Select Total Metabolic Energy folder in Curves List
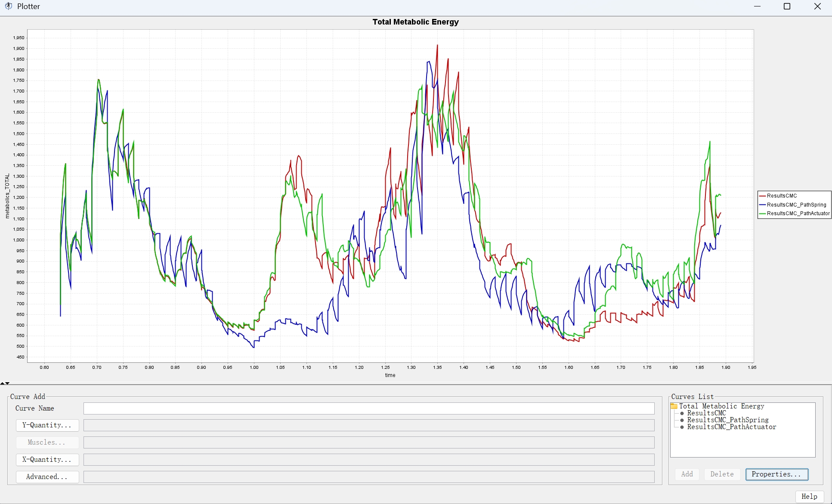Screen dimensions: 832x504 click(721, 406)
